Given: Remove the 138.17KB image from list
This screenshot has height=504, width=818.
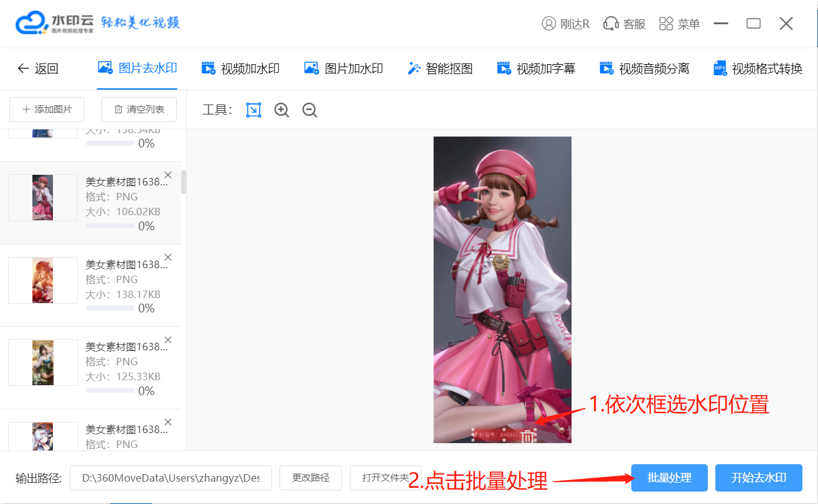Looking at the screenshot, I should point(167,257).
